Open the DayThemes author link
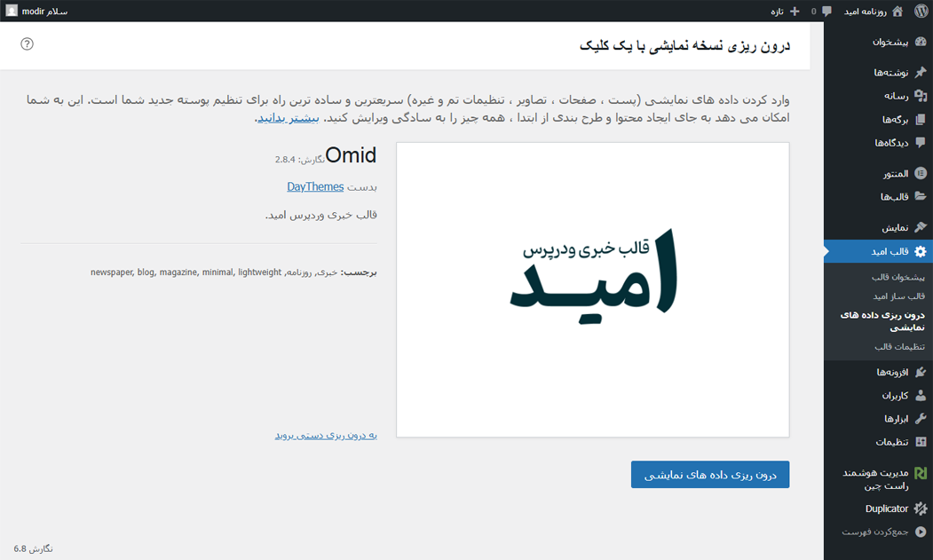Image resolution: width=933 pixels, height=560 pixels. click(315, 187)
